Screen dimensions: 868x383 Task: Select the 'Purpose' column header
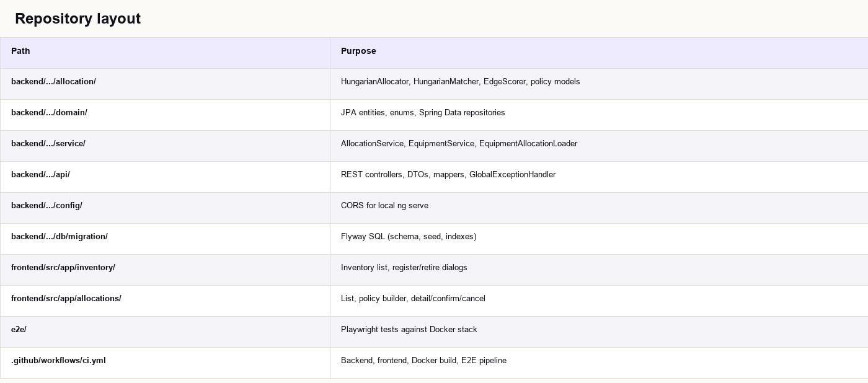pos(599,53)
